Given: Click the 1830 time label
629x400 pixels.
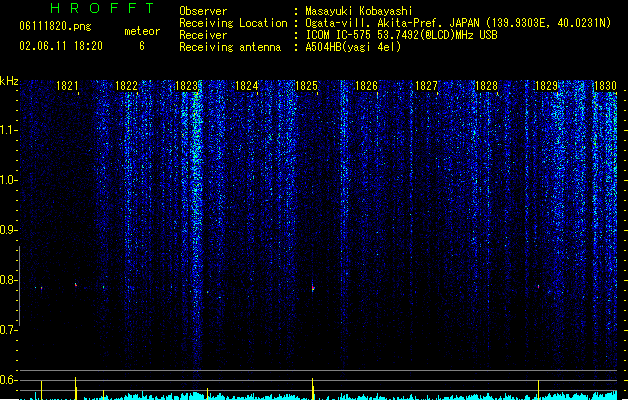Looking at the screenshot, I should tap(605, 86).
